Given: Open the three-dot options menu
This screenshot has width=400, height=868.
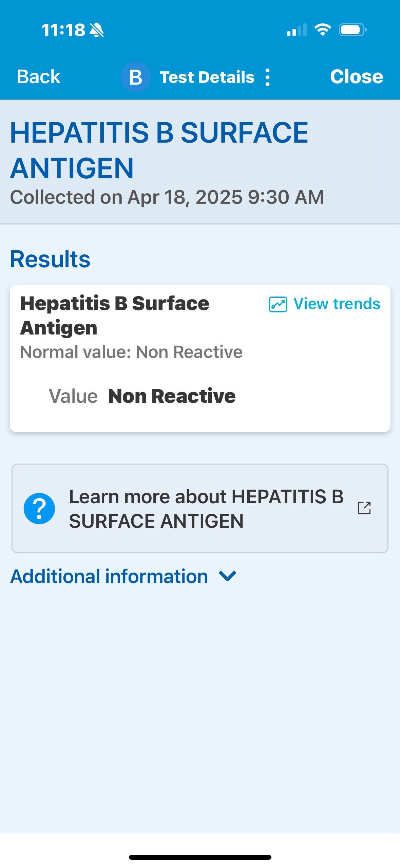Looking at the screenshot, I should point(267,77).
